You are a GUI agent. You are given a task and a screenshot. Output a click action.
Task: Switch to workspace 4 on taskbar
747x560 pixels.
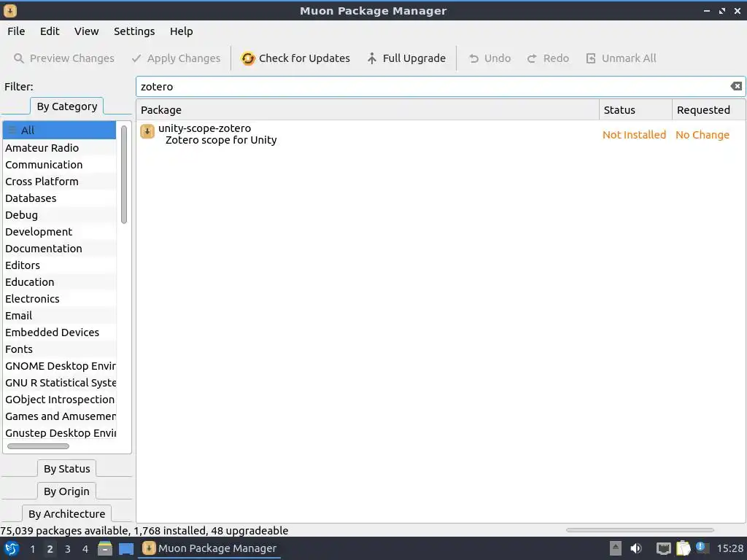(85, 549)
